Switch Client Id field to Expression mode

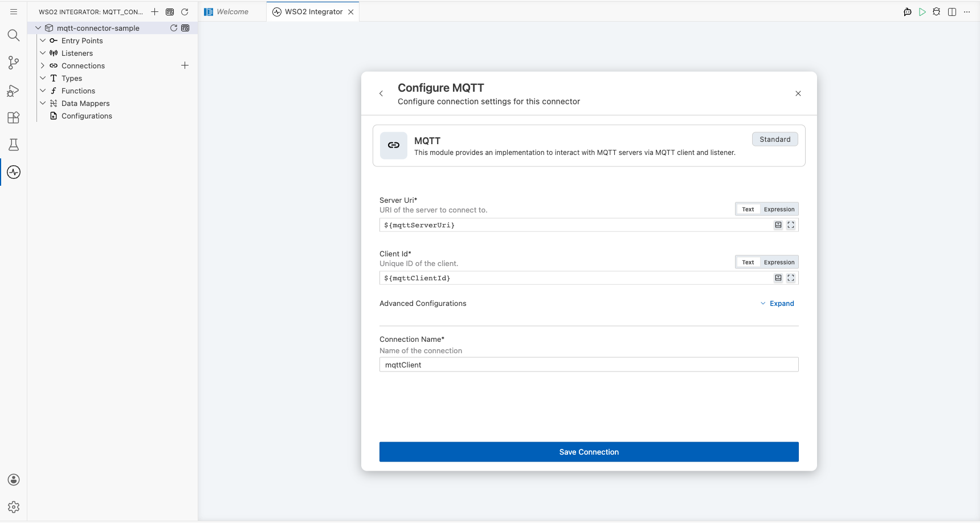[x=779, y=262]
